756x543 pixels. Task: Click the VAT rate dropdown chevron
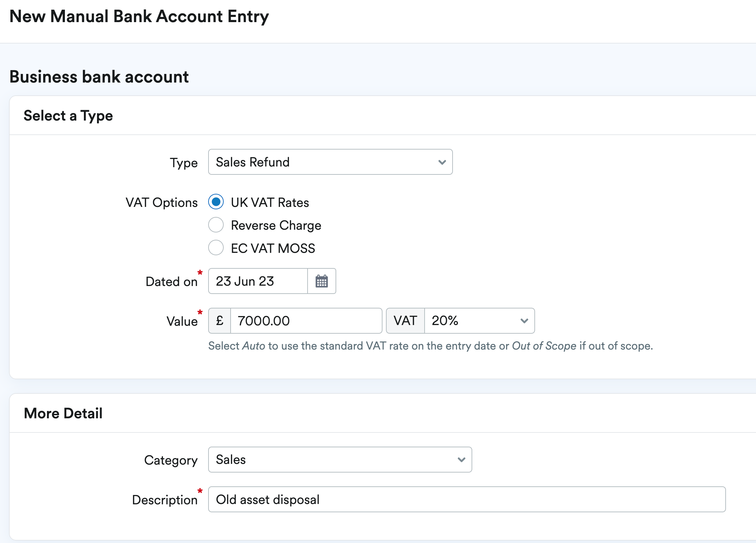click(x=524, y=321)
